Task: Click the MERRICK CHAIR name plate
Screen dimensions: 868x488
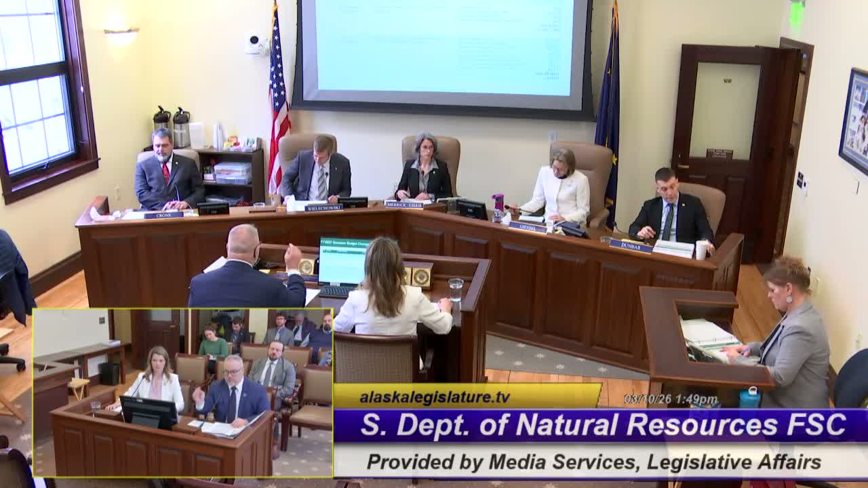Action: pos(404,204)
